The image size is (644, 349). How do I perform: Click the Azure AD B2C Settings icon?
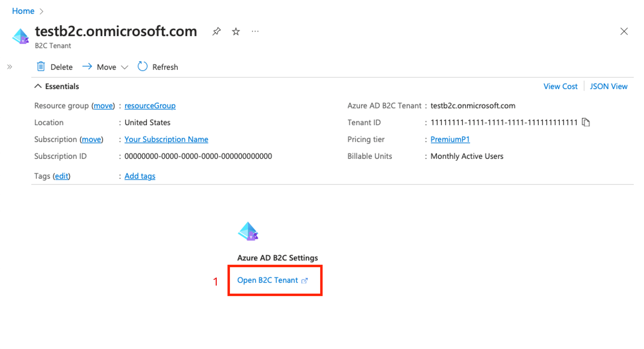(x=248, y=231)
